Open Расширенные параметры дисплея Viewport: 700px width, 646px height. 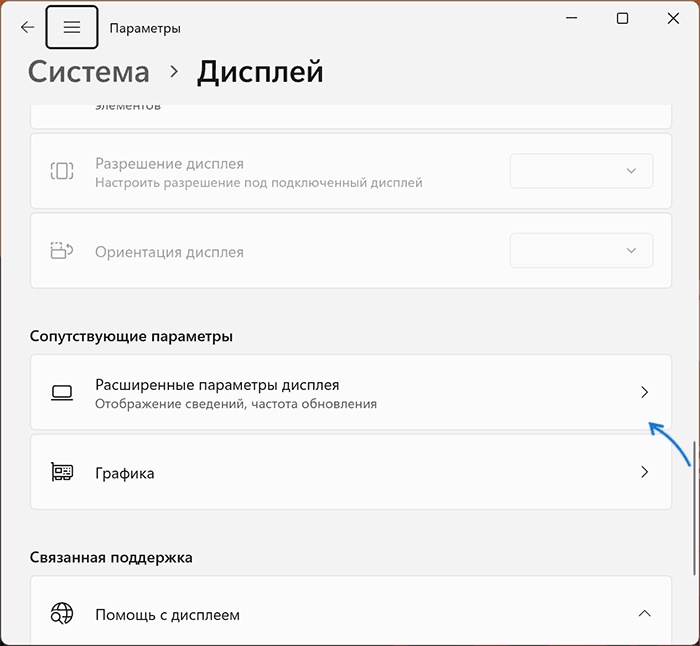[x=351, y=392]
